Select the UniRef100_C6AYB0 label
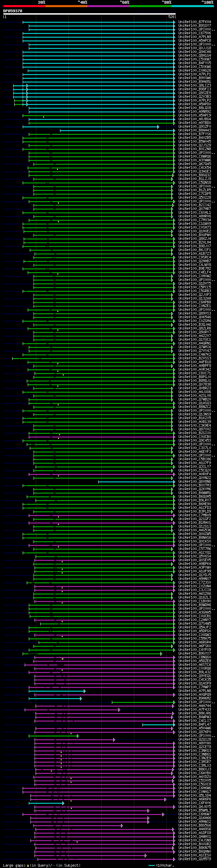Image resolution: width=217 pixels, height=868 pixels. coord(195,773)
